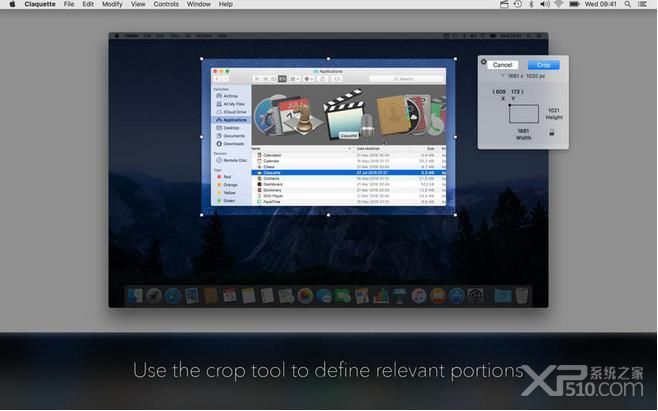Toggle the aspect ratio lock icon

(x=552, y=133)
